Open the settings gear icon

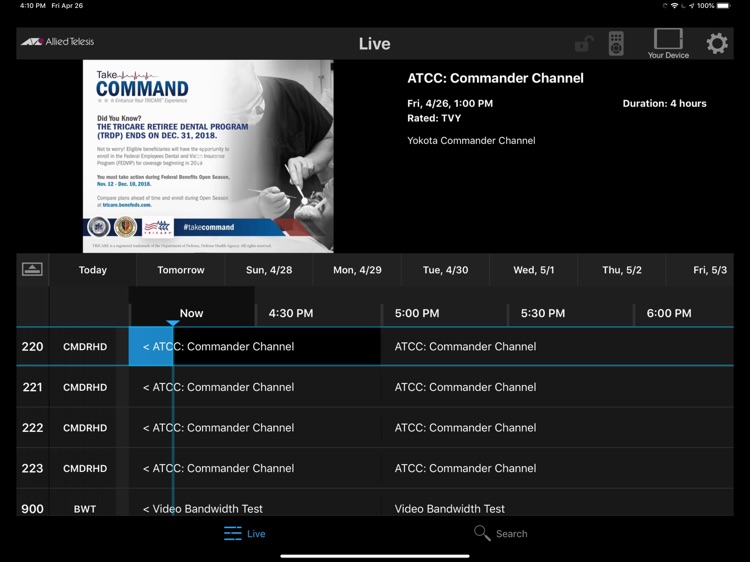(x=717, y=44)
